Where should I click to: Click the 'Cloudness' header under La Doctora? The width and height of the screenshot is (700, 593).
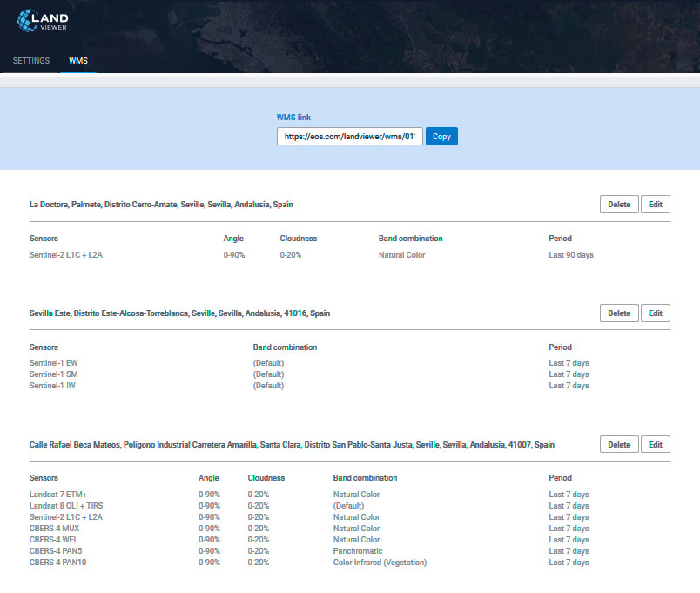tap(299, 239)
